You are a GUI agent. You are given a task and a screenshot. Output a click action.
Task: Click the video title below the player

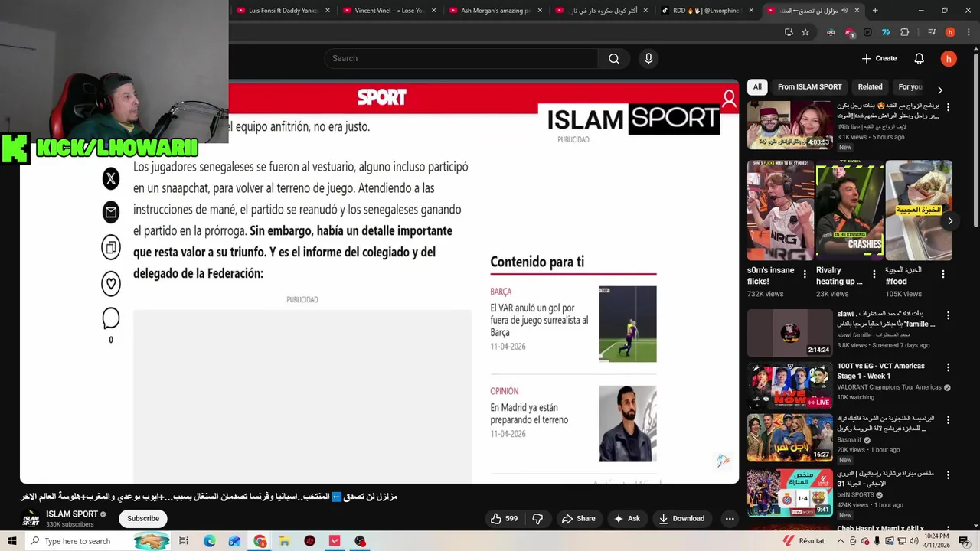point(209,497)
